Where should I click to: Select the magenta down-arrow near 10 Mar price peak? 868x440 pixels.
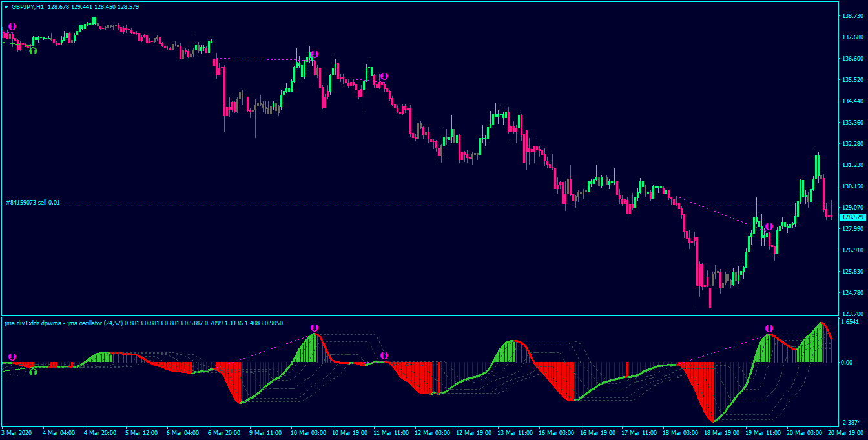pyautogui.click(x=315, y=55)
